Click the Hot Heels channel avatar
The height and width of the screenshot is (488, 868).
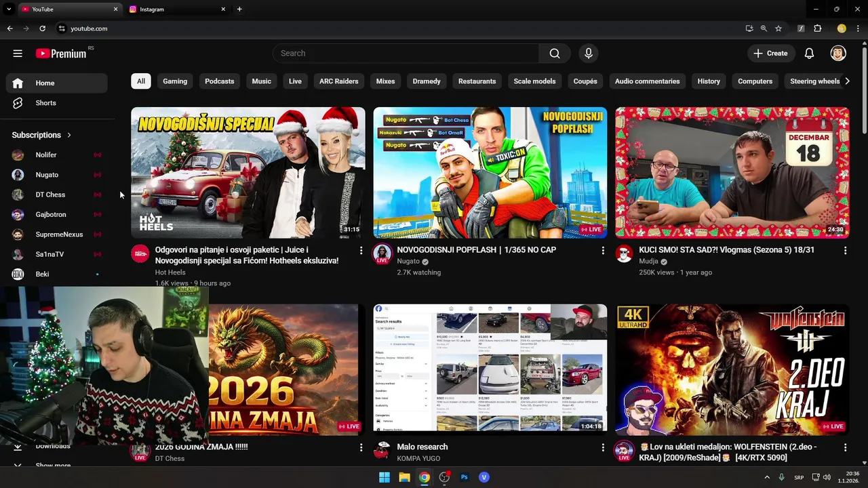coord(140,254)
